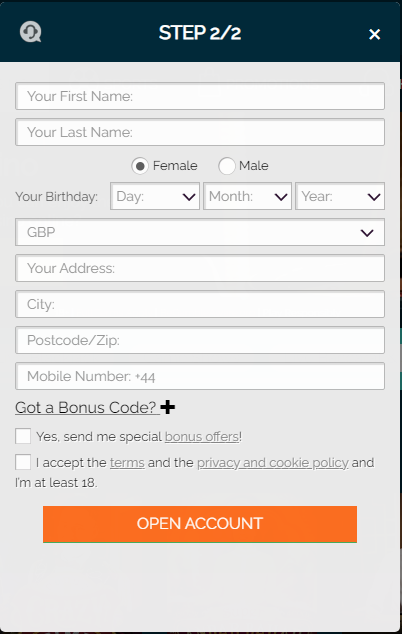Click the Mobile Number +44 field
Viewport: 402px width, 634px height.
200,376
